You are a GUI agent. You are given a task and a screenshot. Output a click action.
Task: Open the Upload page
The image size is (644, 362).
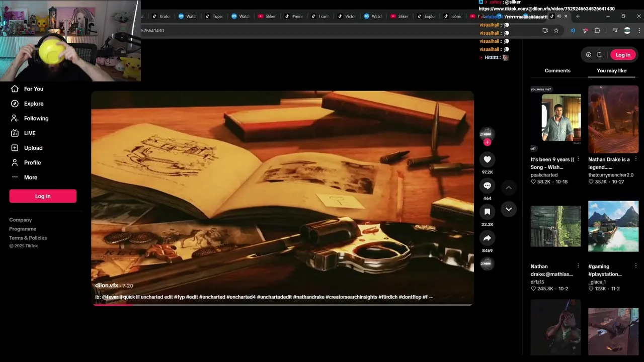27,148
